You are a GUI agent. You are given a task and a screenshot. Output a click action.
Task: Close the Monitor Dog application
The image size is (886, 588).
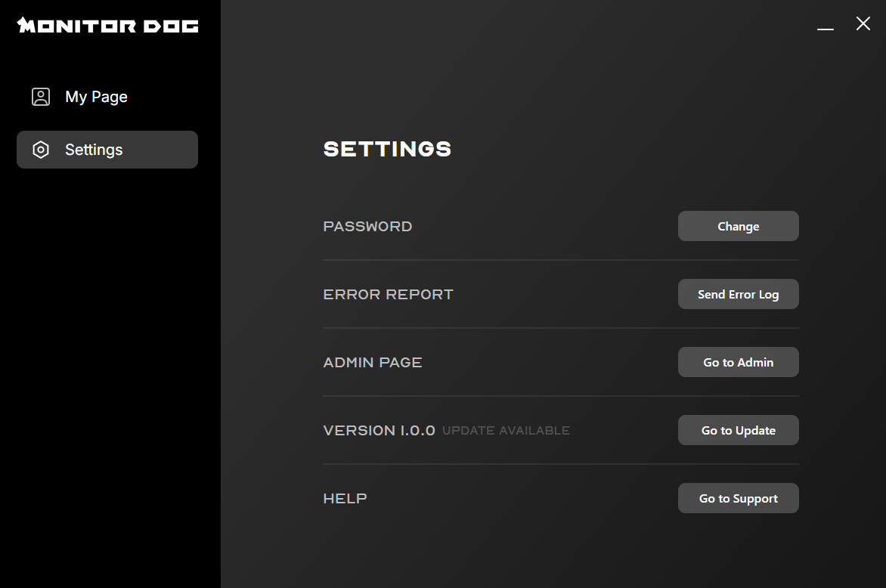click(863, 23)
